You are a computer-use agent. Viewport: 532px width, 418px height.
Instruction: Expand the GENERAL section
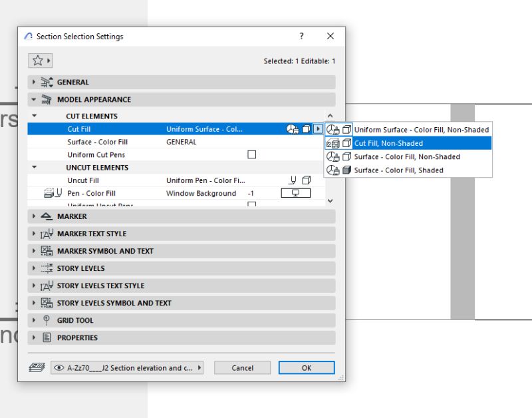33,83
